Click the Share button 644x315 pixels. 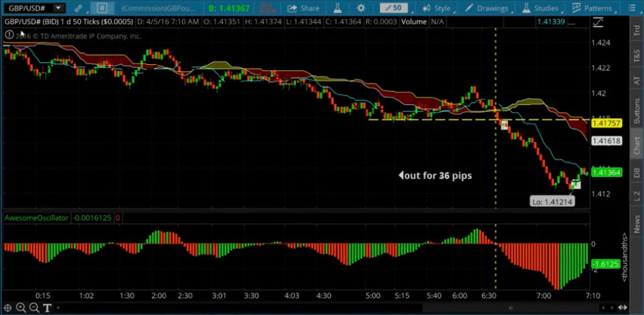[x=303, y=8]
